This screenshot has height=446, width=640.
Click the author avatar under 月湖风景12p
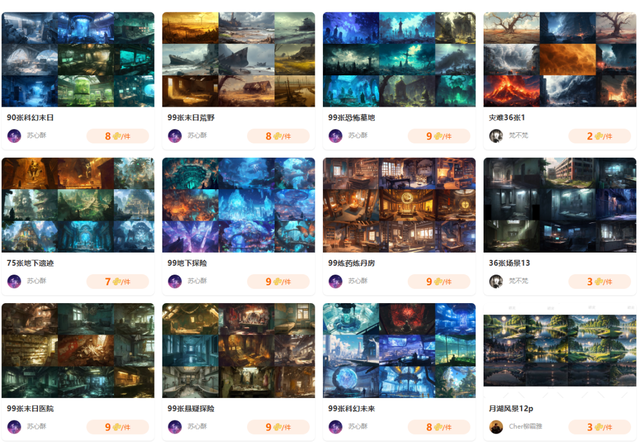(496, 427)
